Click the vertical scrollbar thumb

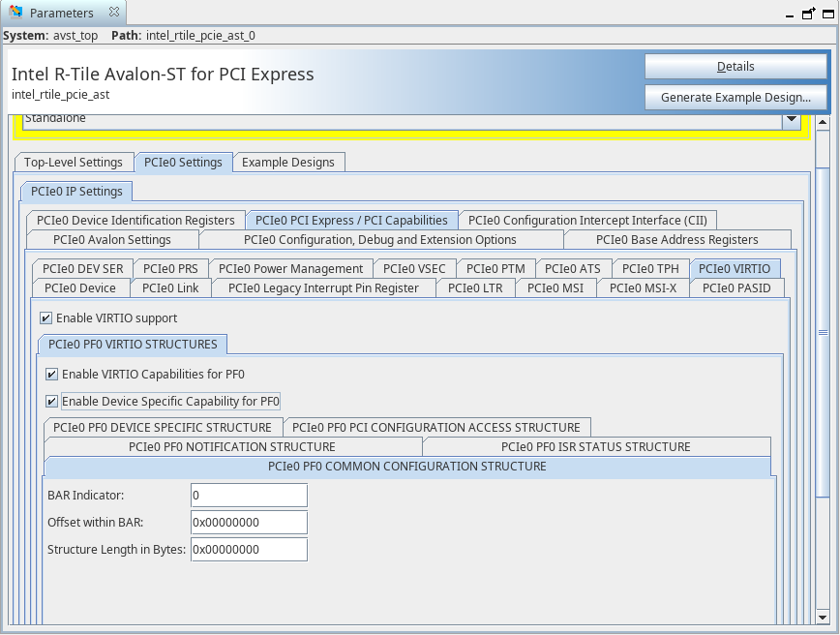click(823, 332)
